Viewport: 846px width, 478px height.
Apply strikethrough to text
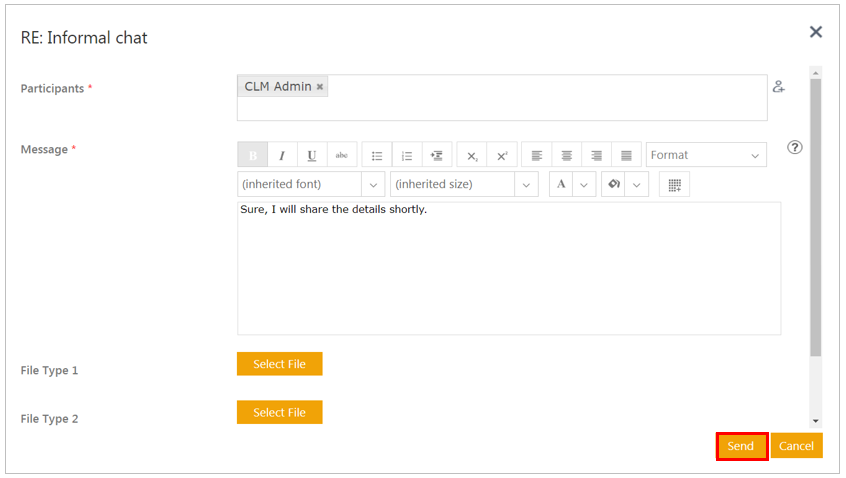(x=342, y=155)
